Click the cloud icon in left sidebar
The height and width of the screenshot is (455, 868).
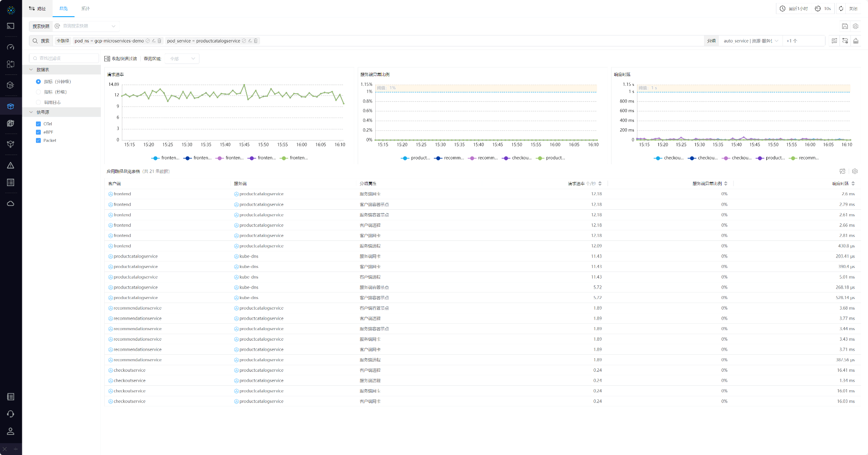point(11,204)
